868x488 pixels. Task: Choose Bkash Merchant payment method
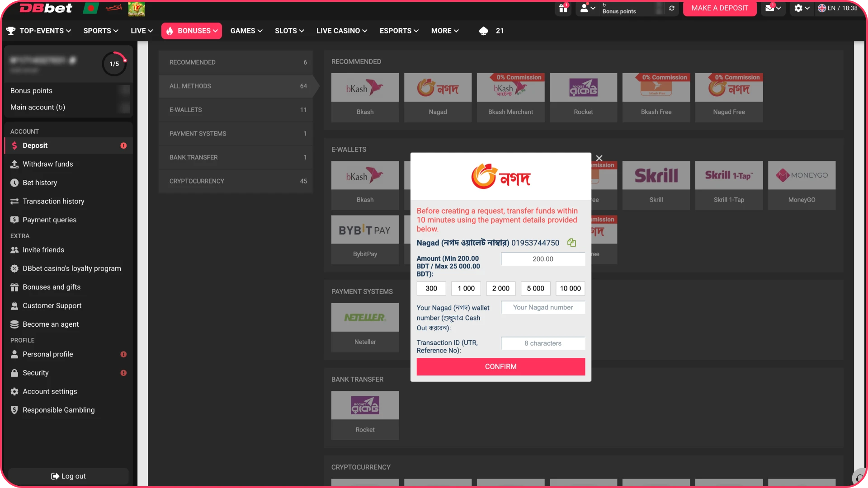coord(510,98)
